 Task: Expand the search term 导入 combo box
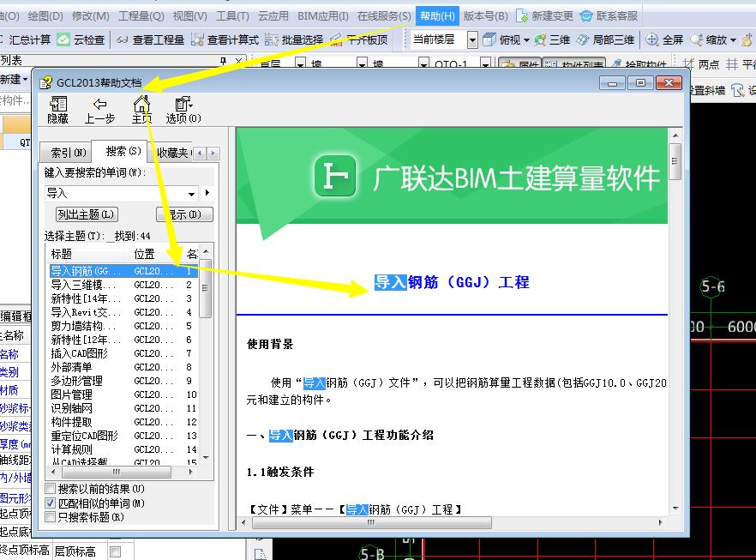[x=191, y=194]
